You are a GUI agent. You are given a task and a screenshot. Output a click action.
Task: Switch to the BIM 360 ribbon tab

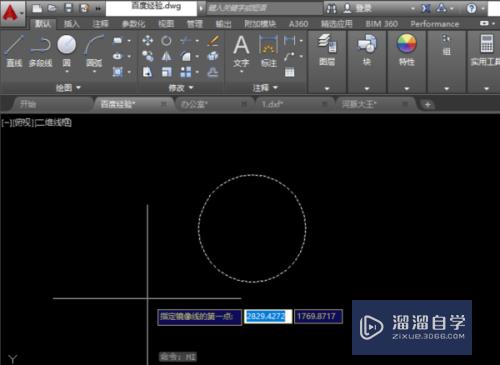point(381,24)
